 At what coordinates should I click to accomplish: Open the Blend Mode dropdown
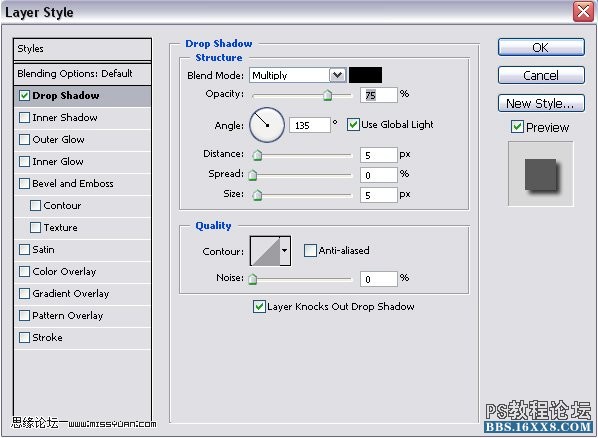tap(298, 75)
